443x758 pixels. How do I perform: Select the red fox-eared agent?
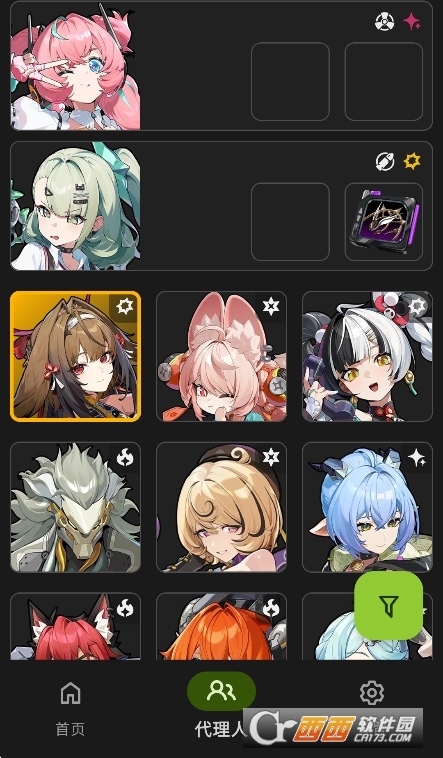click(x=75, y=626)
